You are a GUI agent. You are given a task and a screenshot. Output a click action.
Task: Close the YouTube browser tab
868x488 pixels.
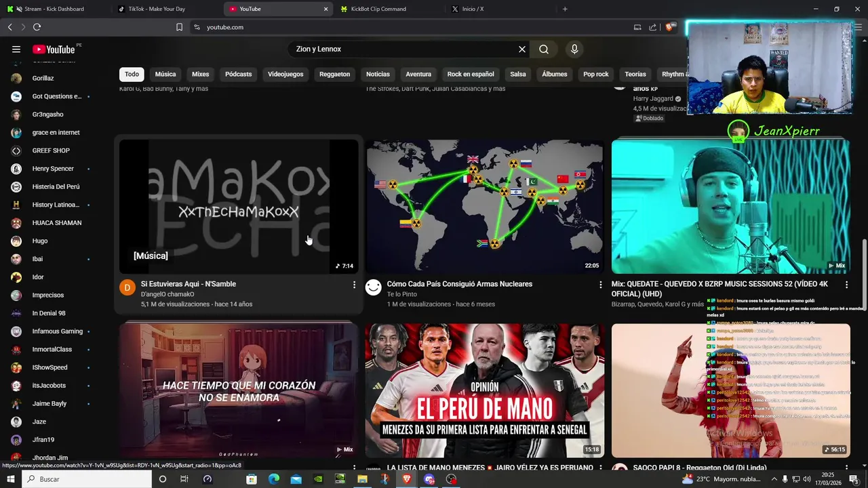[325, 9]
